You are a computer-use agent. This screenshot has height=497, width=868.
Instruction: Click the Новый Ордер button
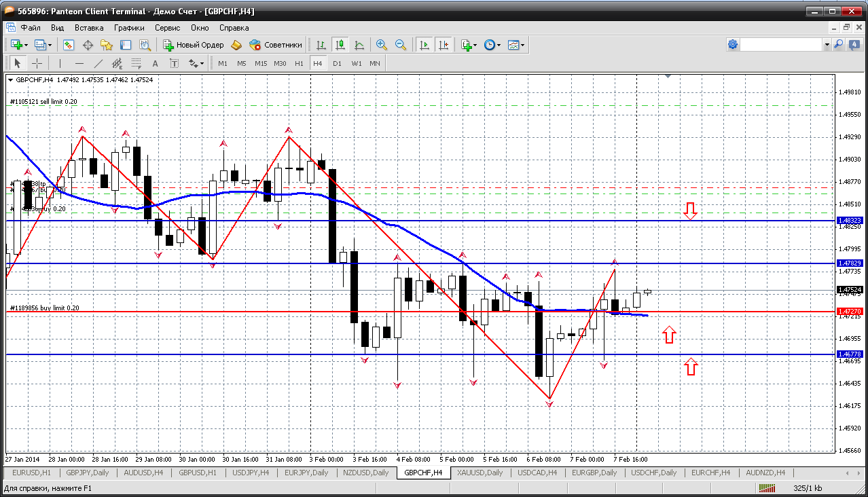(194, 45)
